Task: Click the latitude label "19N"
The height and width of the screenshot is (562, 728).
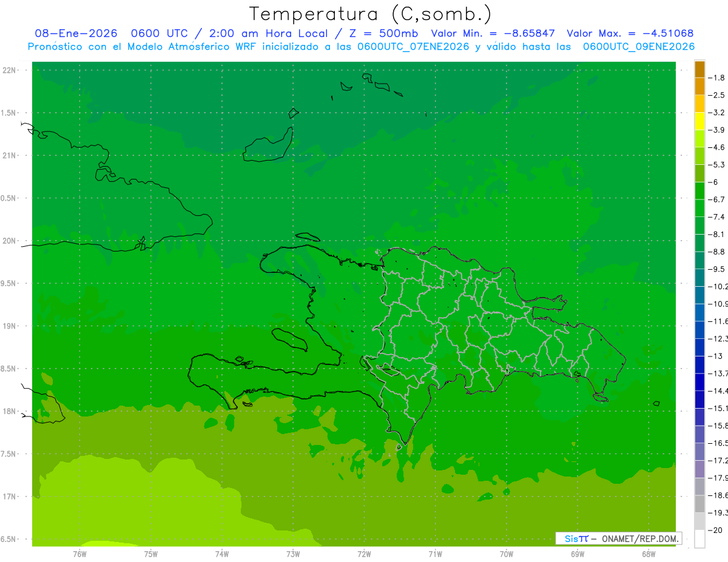Action: (x=10, y=326)
